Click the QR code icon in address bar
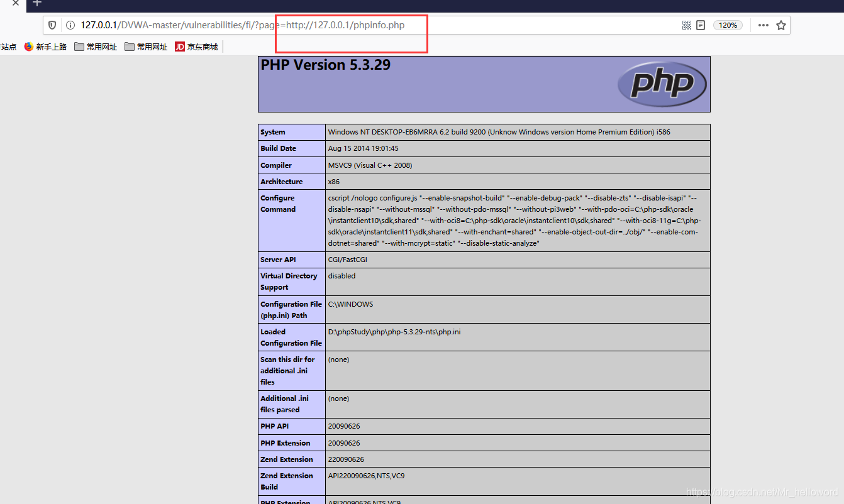This screenshot has width=844, height=504. coord(686,25)
